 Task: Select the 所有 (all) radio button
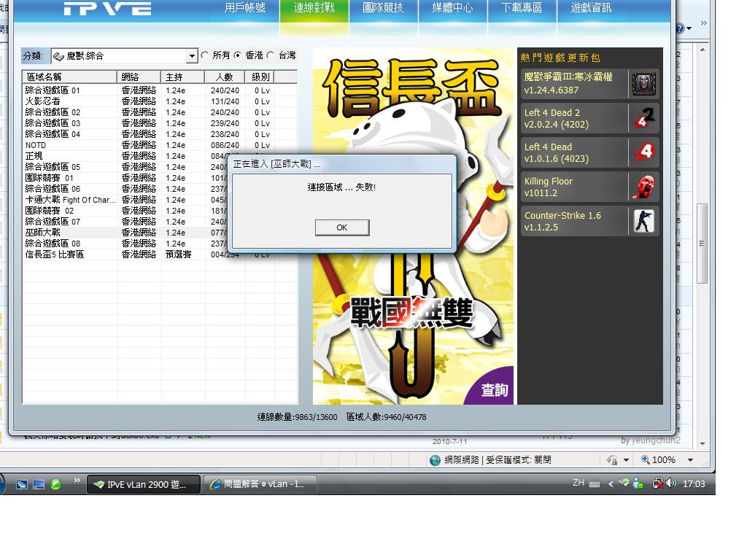205,55
